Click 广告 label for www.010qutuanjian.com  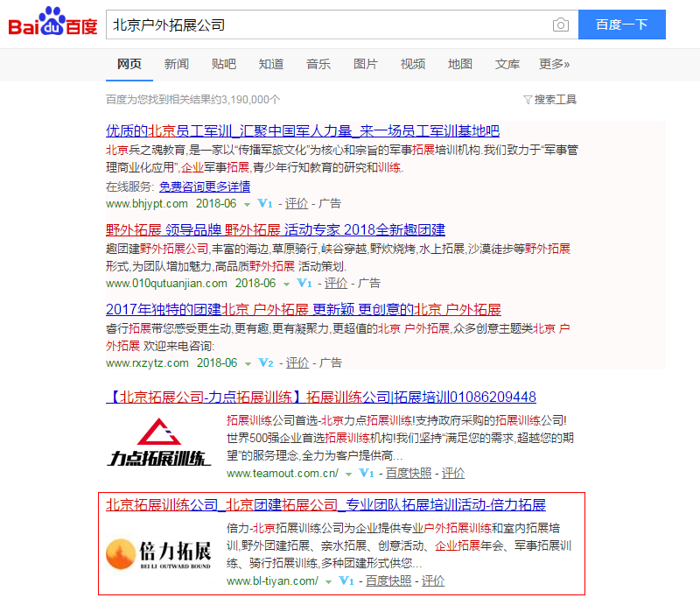369,284
